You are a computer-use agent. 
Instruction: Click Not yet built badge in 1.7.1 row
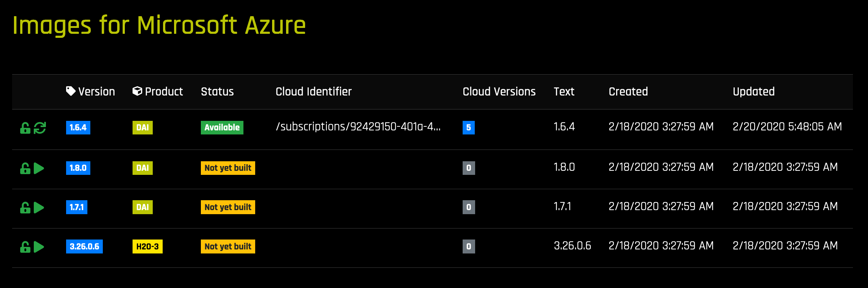tap(228, 207)
